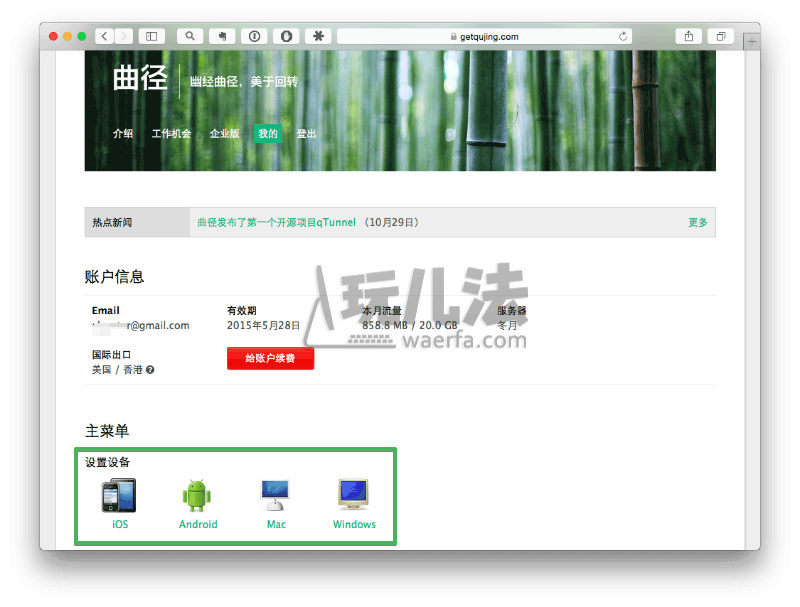Click the Evernote elephant extension icon

(222, 36)
